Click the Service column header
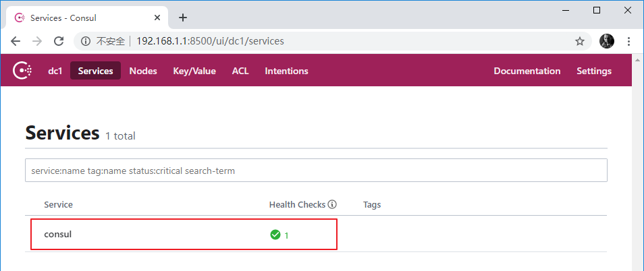Image resolution: width=644 pixels, height=271 pixels. [x=58, y=204]
